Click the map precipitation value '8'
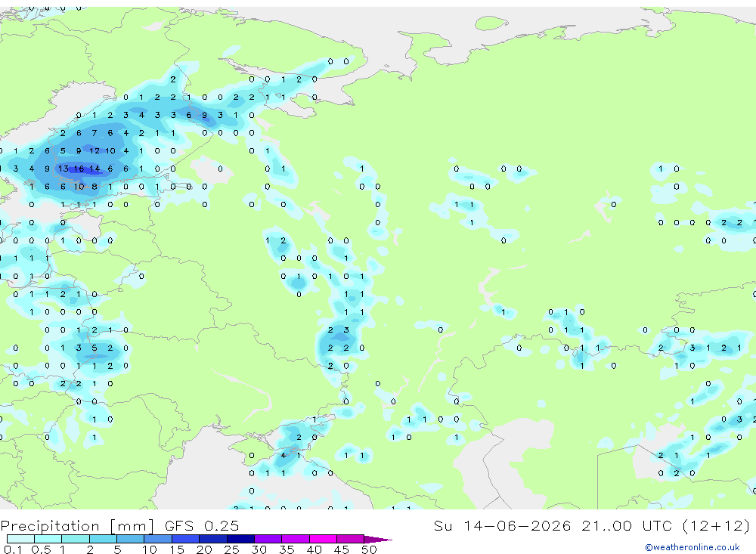 tap(94, 187)
